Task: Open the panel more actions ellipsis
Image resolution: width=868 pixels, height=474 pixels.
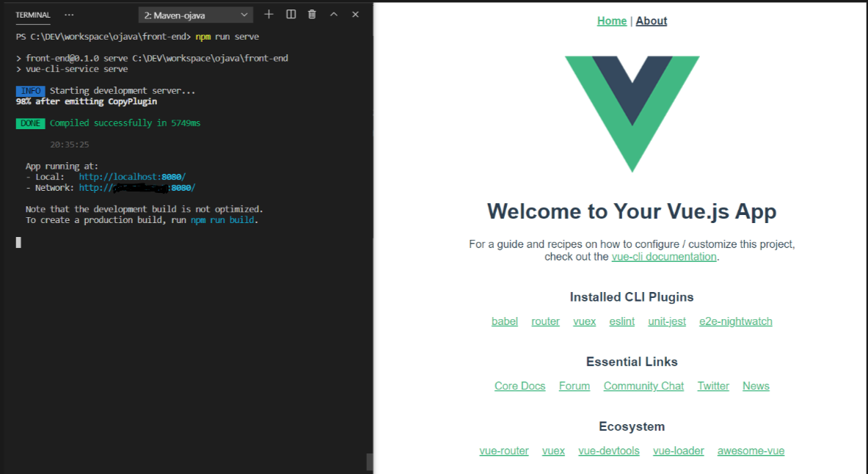Action: [x=69, y=15]
